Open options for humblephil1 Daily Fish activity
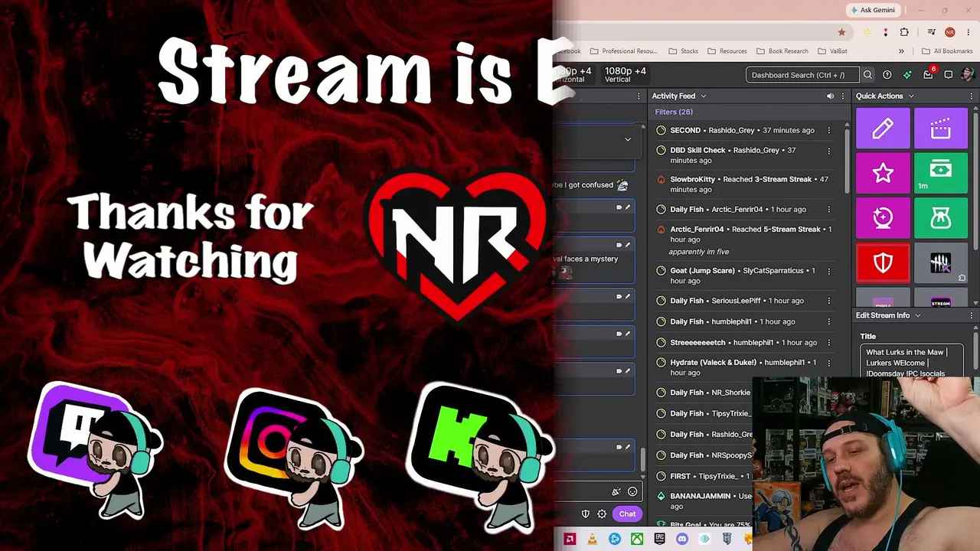980x551 pixels. (828, 321)
